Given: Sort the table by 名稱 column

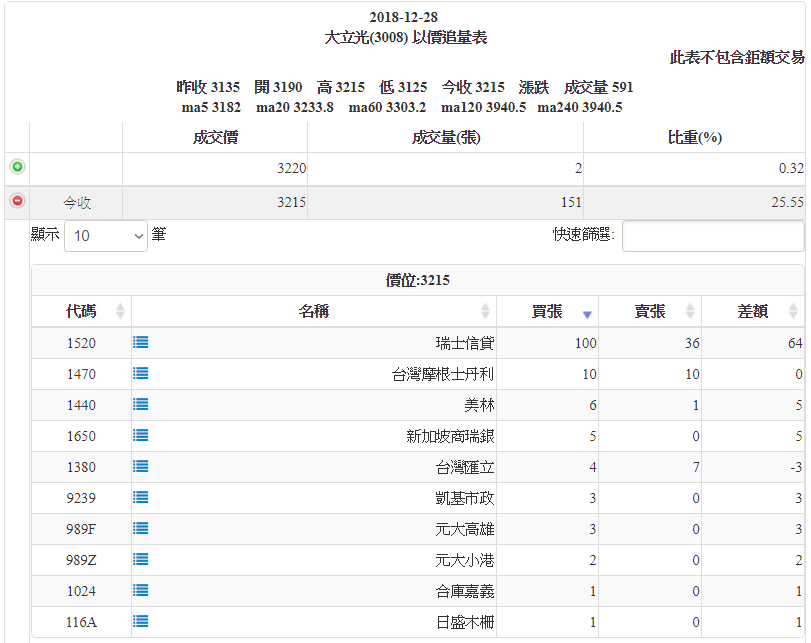Looking at the screenshot, I should coord(313,311).
